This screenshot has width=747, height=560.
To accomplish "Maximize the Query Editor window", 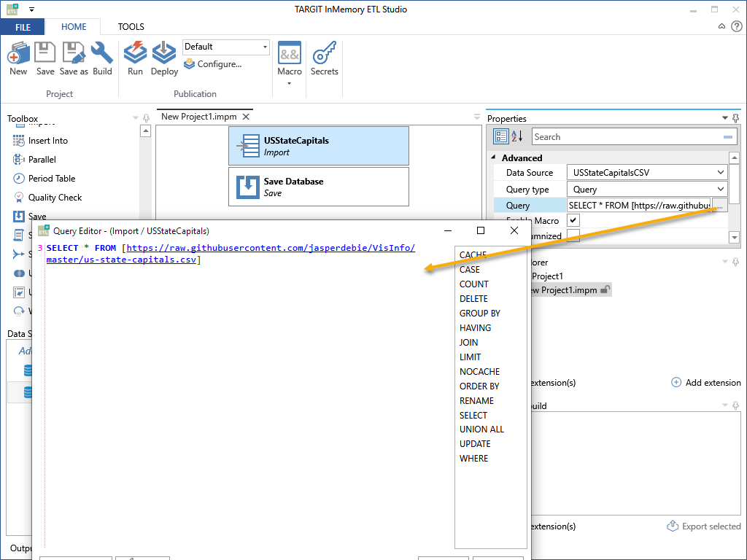I will coord(481,230).
